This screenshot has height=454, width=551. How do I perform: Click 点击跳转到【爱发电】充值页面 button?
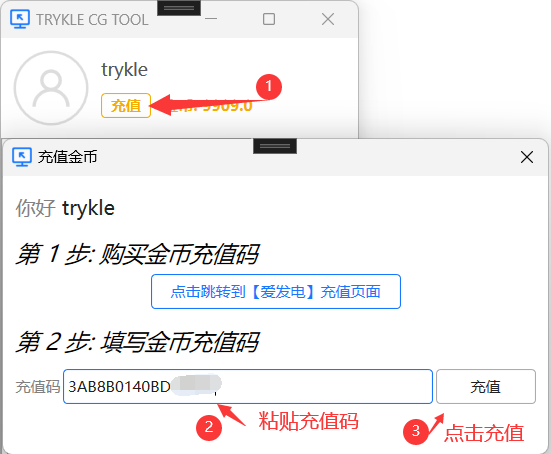[276, 292]
